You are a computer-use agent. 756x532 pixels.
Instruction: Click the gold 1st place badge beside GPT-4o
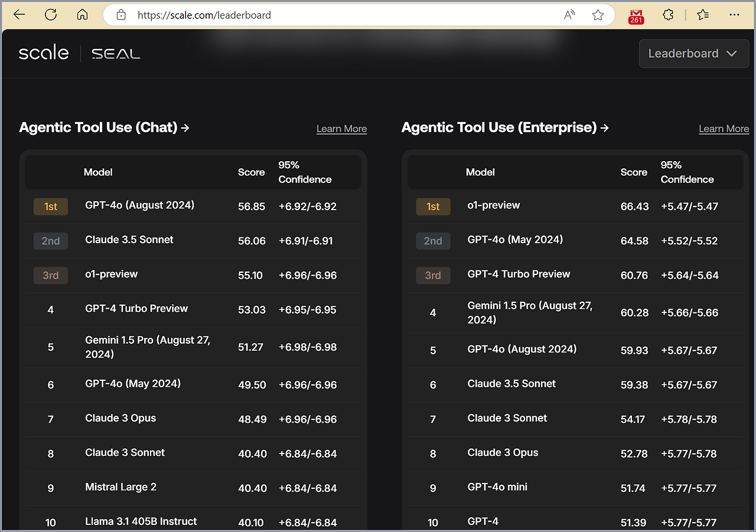coord(50,207)
